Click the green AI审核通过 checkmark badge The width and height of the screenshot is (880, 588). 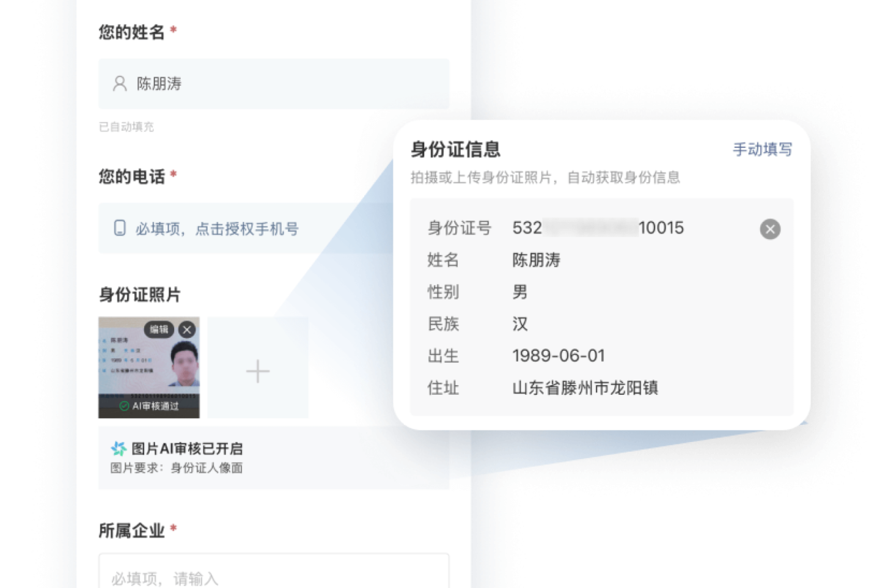tap(125, 406)
